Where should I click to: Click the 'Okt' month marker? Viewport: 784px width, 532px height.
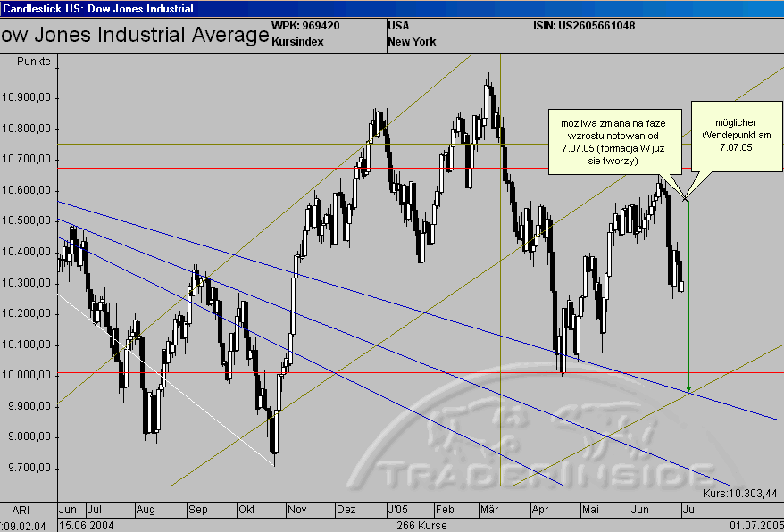pyautogui.click(x=246, y=510)
